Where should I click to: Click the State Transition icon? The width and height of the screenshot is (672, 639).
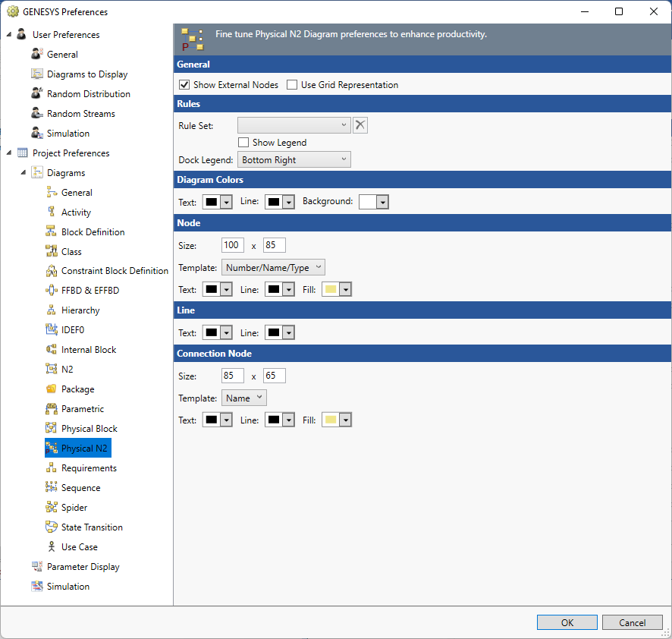pos(52,527)
